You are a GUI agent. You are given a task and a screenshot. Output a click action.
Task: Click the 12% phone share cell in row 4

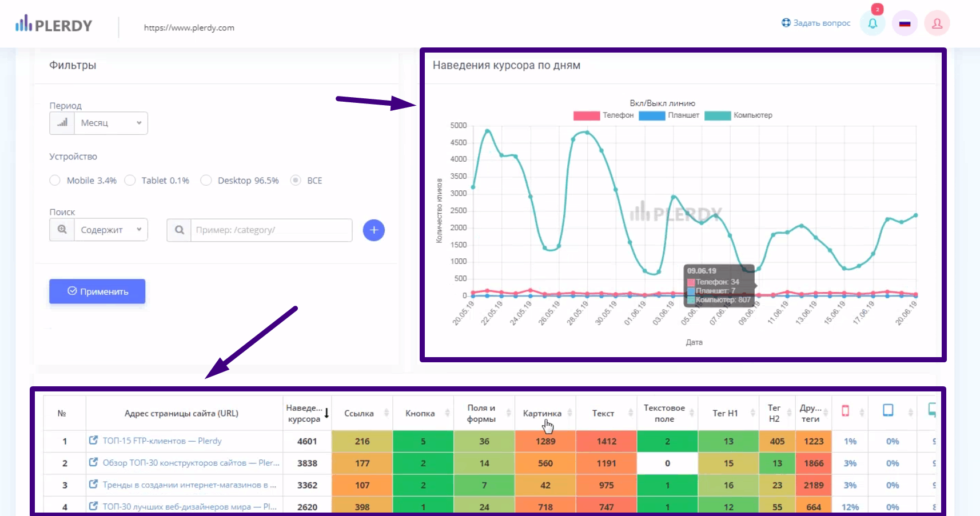(x=850, y=507)
